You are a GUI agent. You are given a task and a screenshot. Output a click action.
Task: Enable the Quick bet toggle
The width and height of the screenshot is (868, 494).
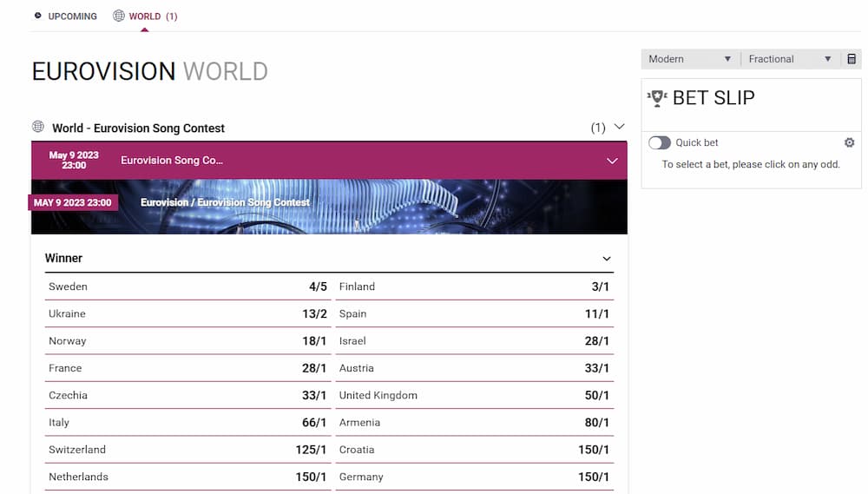tap(660, 142)
